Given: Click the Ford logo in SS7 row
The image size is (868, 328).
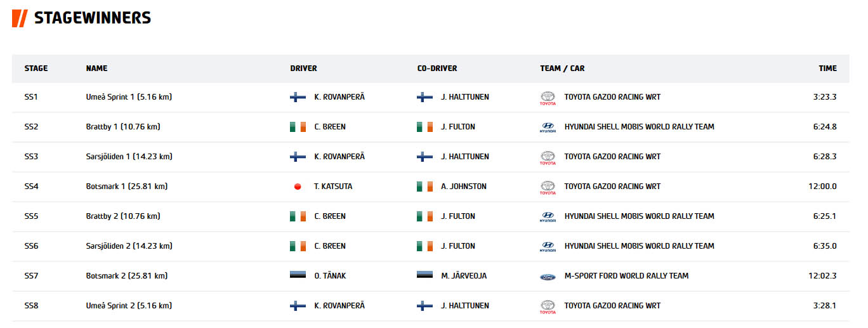Looking at the screenshot, I should tap(547, 276).
